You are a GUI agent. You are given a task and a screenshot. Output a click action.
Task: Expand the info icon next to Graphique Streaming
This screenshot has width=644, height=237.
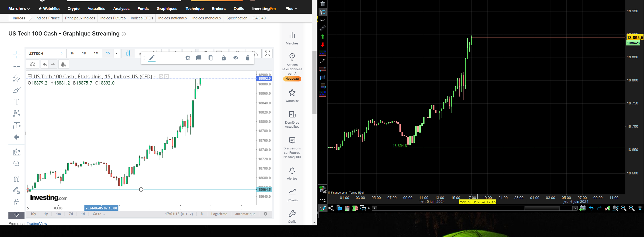tap(124, 34)
